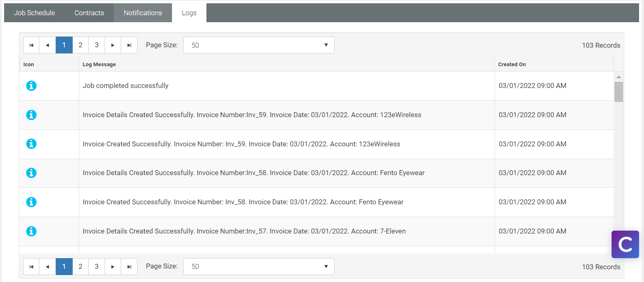
Task: Switch to the Job Schedule tab
Action: pyautogui.click(x=34, y=13)
